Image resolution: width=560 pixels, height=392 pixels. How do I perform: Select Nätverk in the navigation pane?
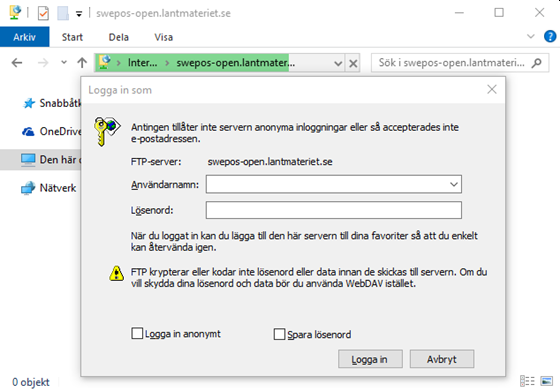point(49,188)
